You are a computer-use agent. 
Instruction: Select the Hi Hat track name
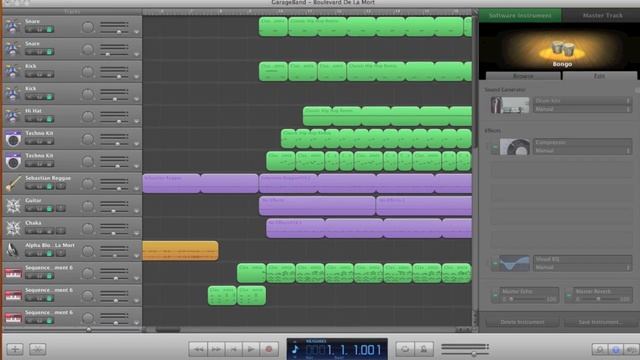[x=33, y=111]
